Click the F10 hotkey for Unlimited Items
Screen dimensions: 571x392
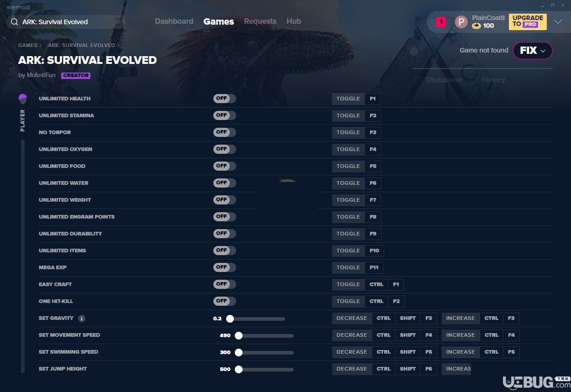[x=375, y=251]
